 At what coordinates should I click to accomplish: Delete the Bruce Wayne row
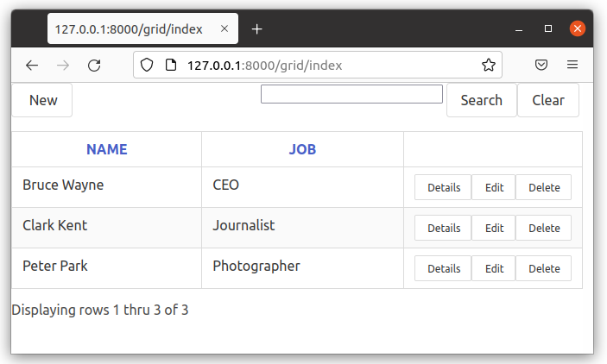coord(544,187)
